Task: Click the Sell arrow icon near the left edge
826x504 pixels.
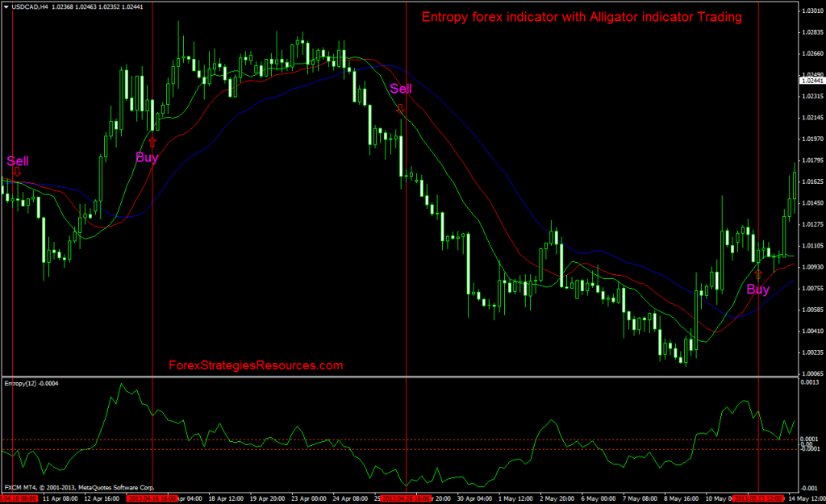Action: click(x=18, y=172)
